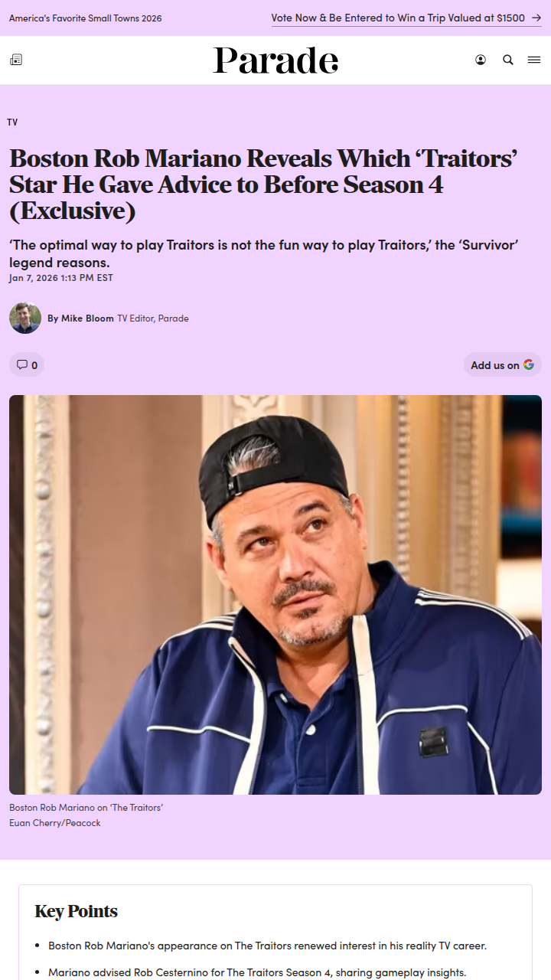Click the Google G logo

point(529,364)
